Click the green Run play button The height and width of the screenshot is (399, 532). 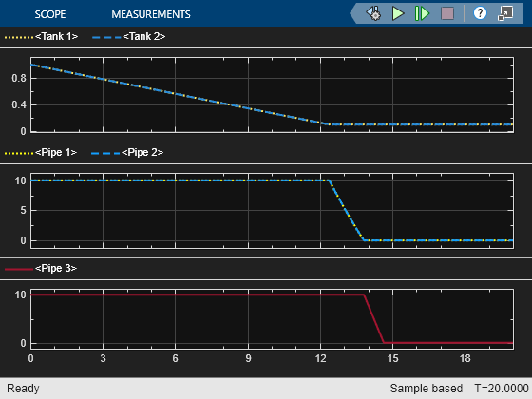tap(398, 13)
